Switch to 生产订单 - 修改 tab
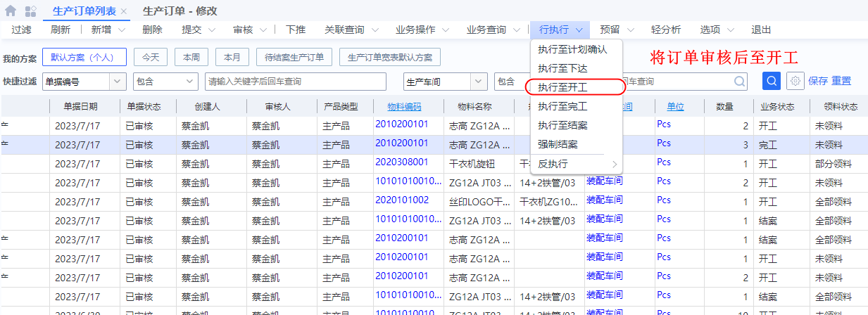This screenshot has height=315, width=868. pos(180,11)
